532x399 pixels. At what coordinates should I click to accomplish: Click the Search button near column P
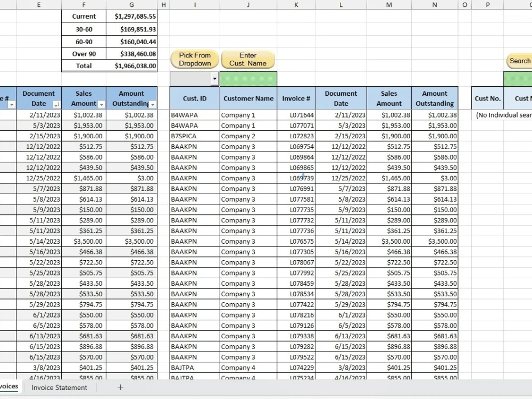tap(519, 61)
